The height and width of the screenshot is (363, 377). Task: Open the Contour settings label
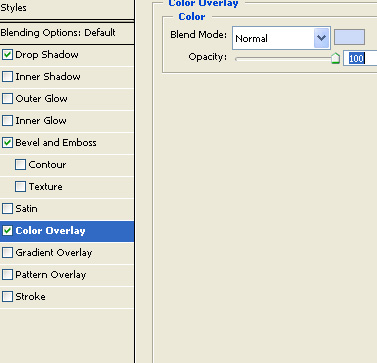click(x=47, y=164)
